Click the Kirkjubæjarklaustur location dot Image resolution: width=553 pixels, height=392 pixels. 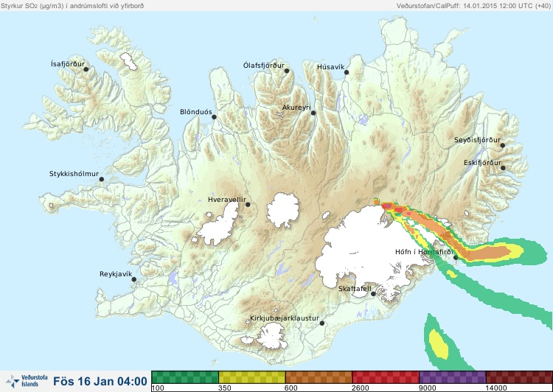pos(322,323)
